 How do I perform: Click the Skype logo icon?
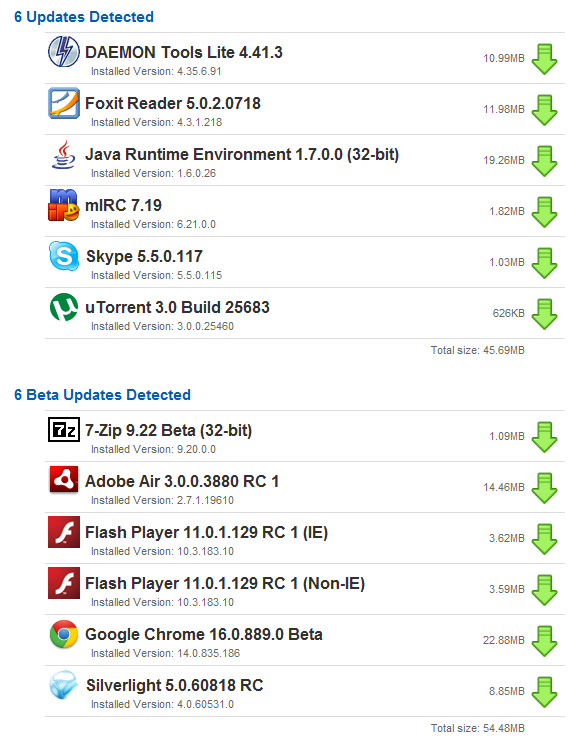tap(64, 256)
